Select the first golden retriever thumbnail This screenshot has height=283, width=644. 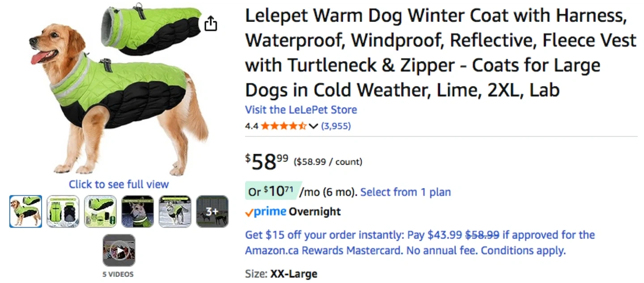[26, 211]
